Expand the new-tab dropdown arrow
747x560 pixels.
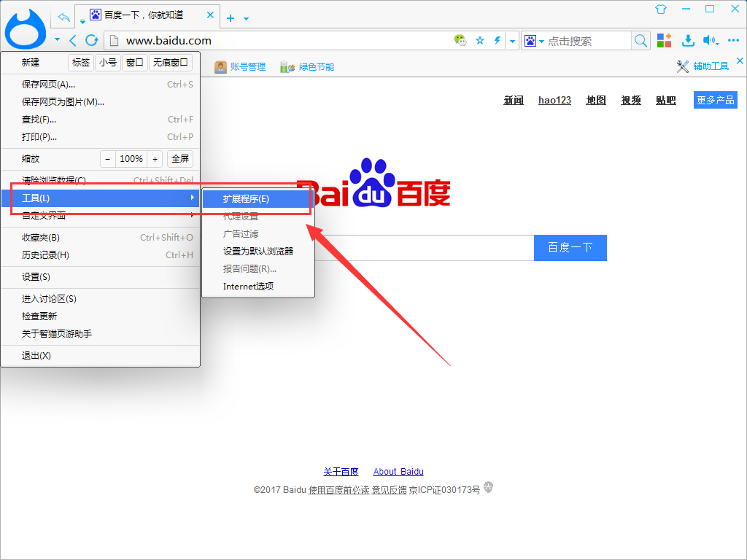[247, 17]
